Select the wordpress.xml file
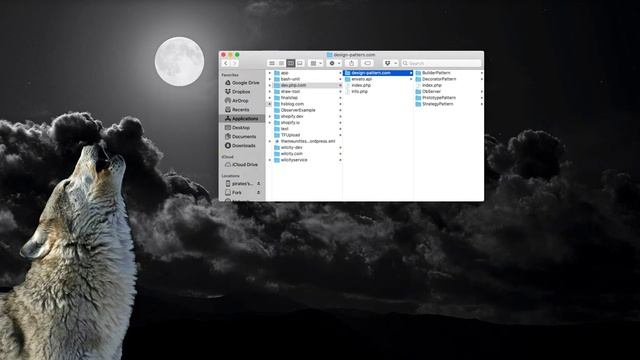This screenshot has height=360, width=640. (305, 141)
